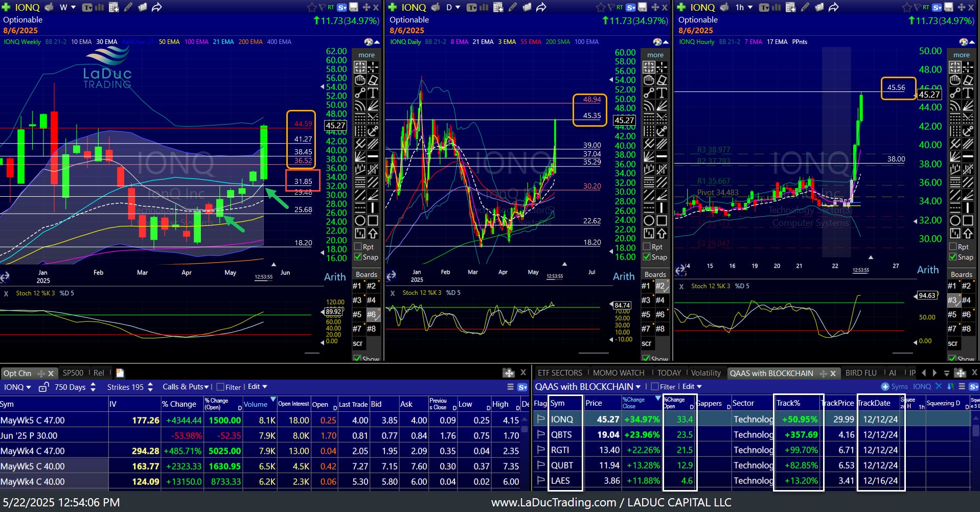The height and width of the screenshot is (512, 980).
Task: Open IONQ symbol dropdown in option chain
Action: click(x=17, y=387)
